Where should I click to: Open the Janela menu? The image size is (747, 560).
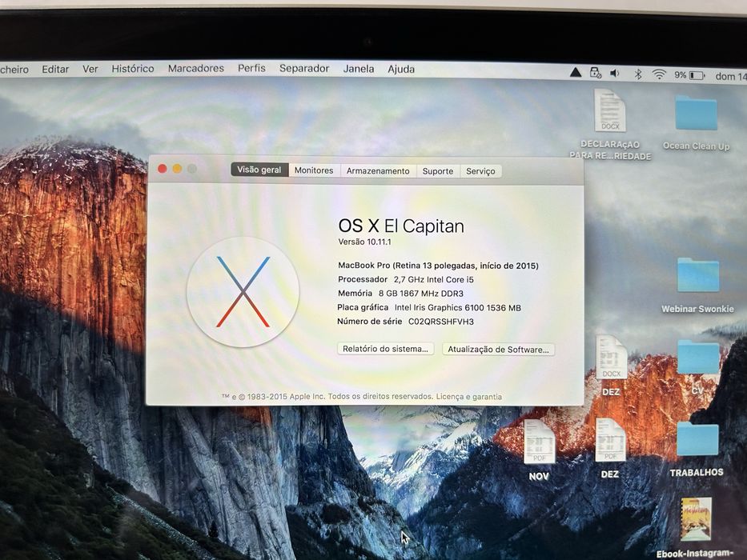[x=358, y=69]
